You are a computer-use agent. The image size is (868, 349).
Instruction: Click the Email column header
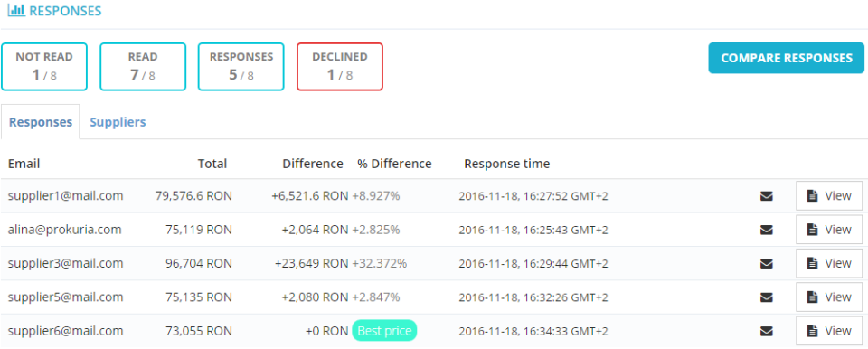[x=24, y=164]
